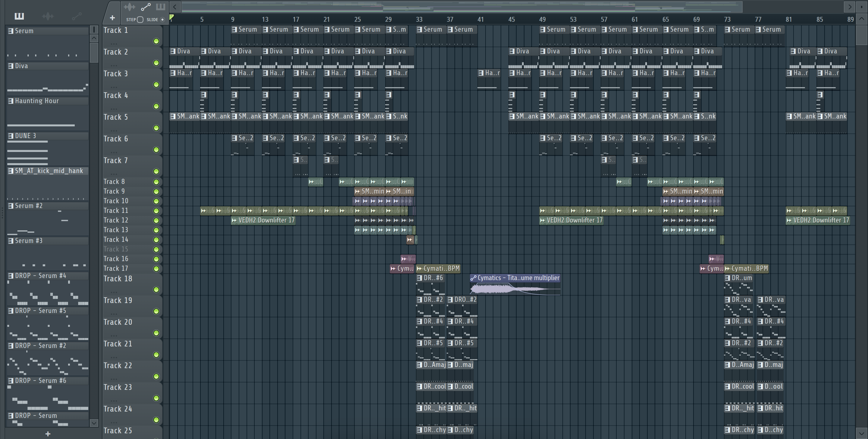Click the Track 12 header label
The image size is (868, 439).
click(x=115, y=220)
